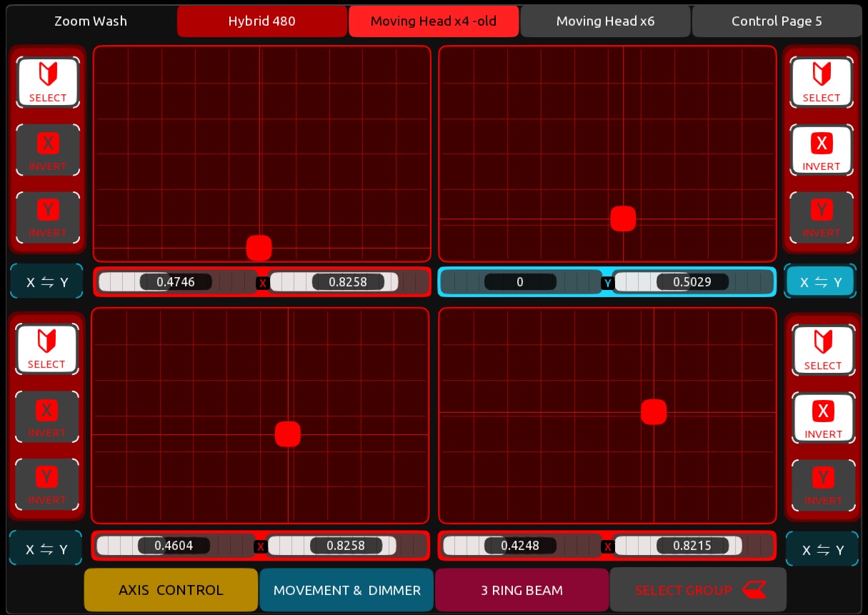Screen dimensions: 868x615
Task: Click the slider showing 0.8215
Action: click(693, 546)
